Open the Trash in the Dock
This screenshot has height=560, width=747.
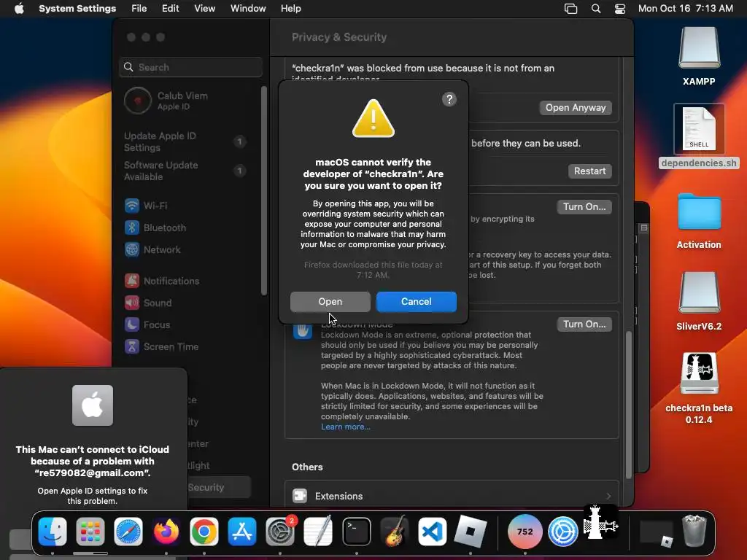(x=694, y=532)
